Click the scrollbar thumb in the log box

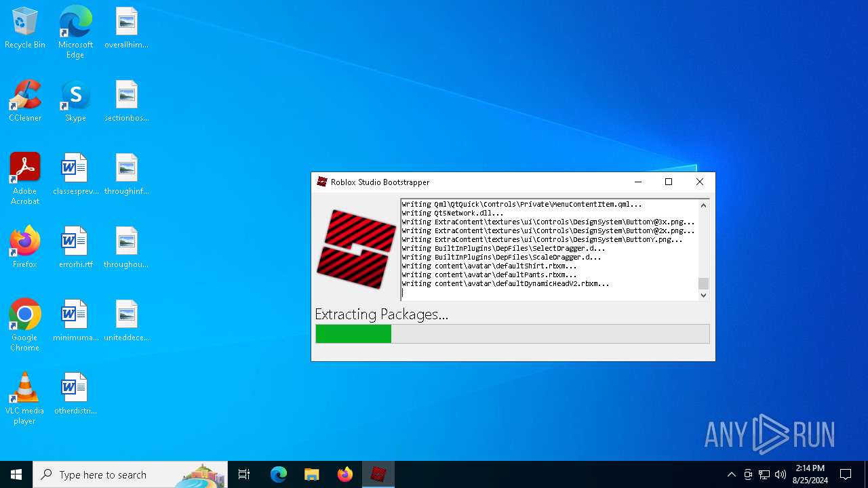703,283
